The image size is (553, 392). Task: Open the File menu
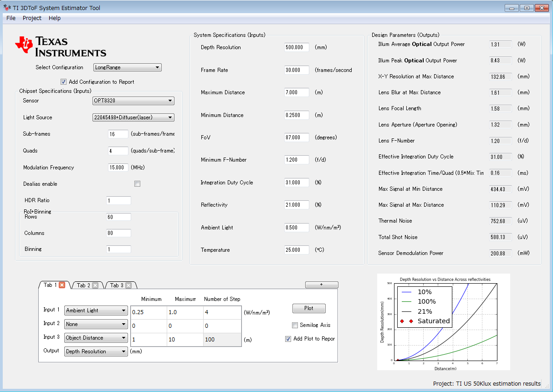point(11,18)
